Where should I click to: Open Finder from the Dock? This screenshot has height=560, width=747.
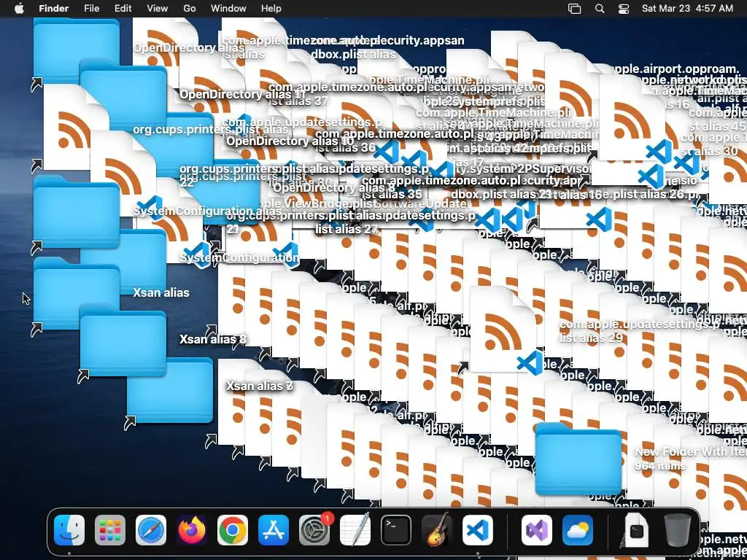coord(69,530)
